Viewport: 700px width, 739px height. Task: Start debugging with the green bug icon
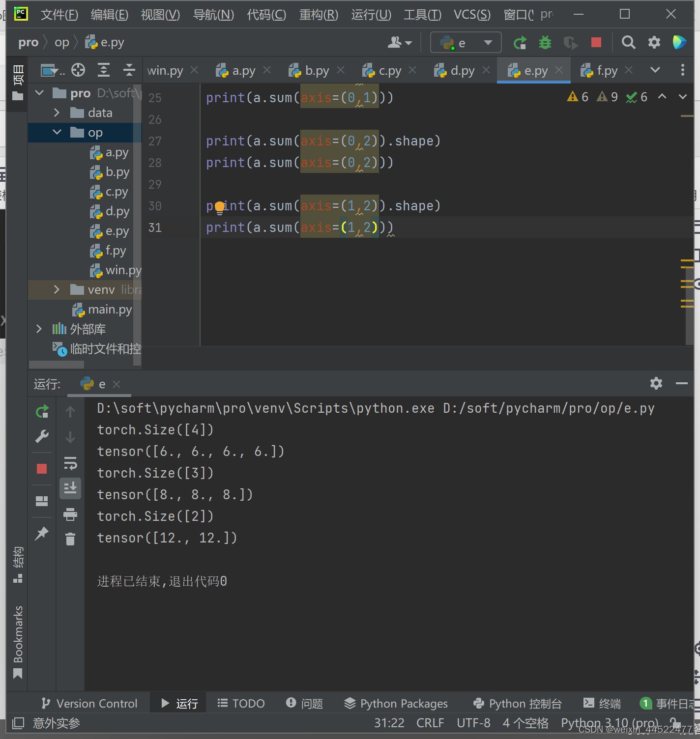pos(545,43)
